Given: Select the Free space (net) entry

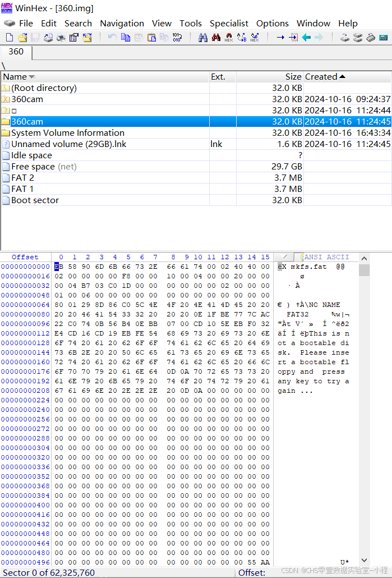Looking at the screenshot, I should (196, 167).
